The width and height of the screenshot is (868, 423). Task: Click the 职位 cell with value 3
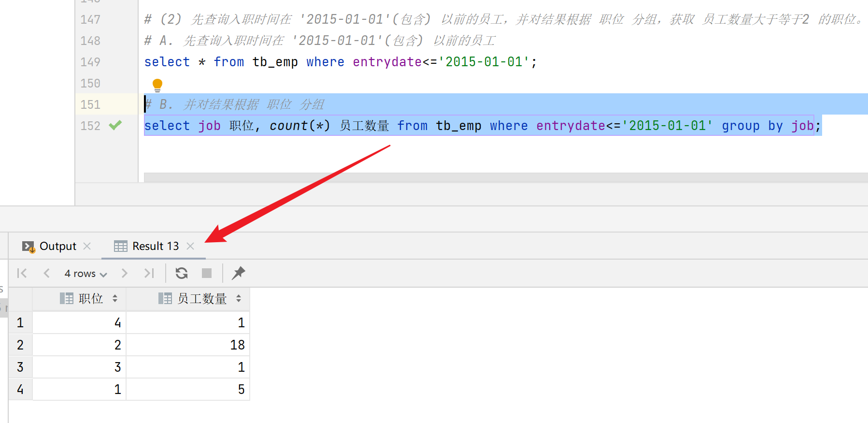click(x=79, y=367)
